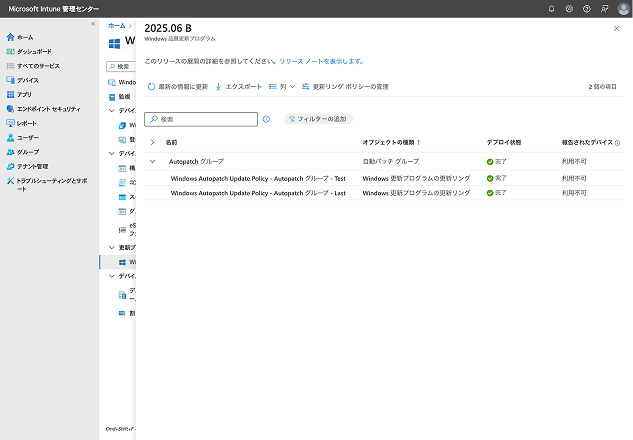Click the info icon beside the search field

click(x=266, y=119)
